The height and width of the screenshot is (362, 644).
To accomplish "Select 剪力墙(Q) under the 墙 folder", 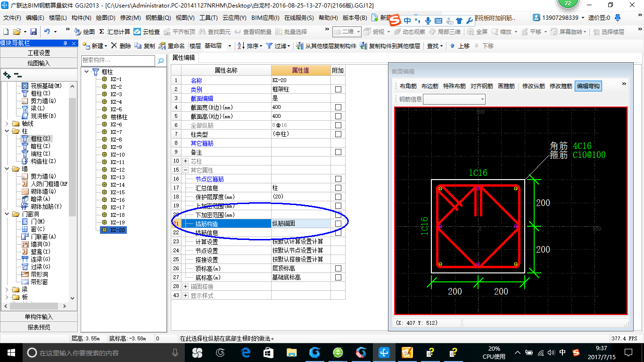I will (43, 176).
